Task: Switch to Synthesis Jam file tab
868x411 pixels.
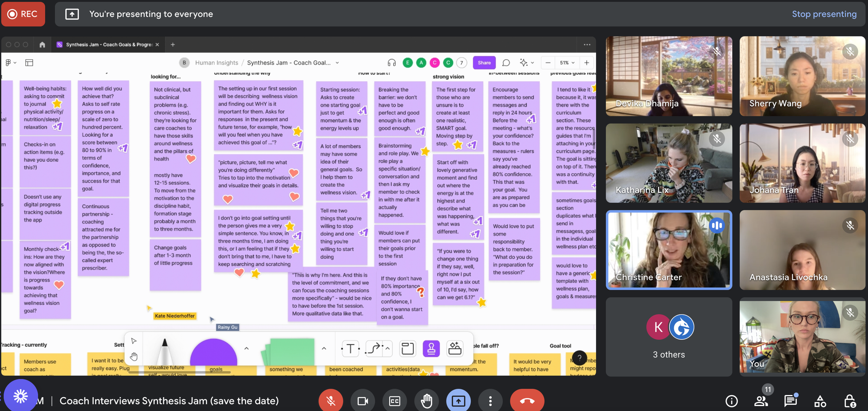Action: point(109,44)
